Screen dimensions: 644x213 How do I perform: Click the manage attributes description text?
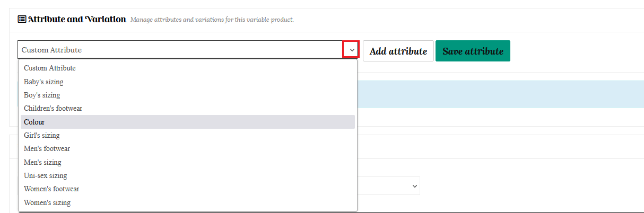coord(212,20)
